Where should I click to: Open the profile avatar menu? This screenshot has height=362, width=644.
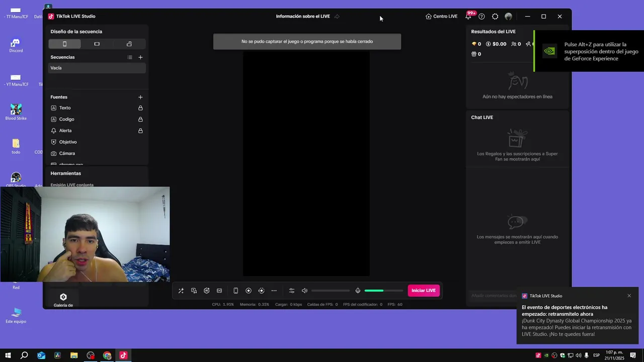(x=509, y=17)
